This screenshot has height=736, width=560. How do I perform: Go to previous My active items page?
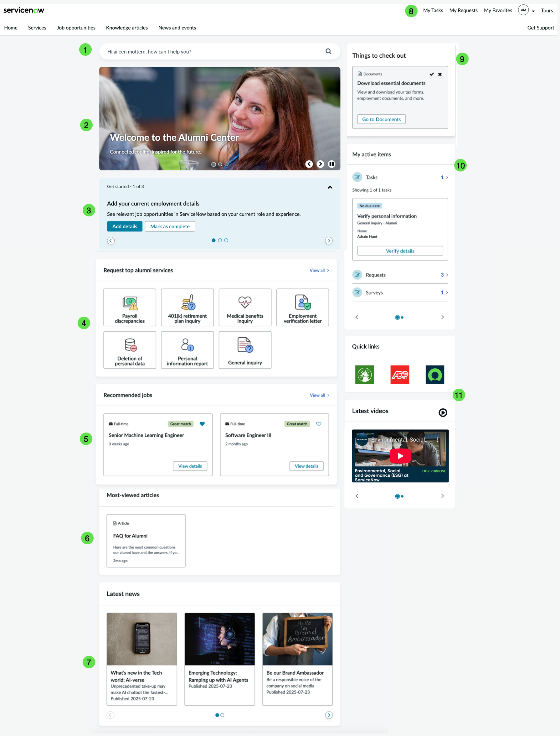pos(357,317)
